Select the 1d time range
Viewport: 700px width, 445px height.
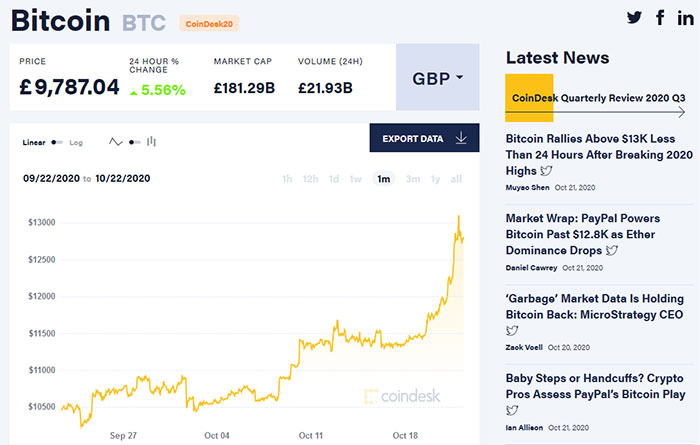pos(334,179)
